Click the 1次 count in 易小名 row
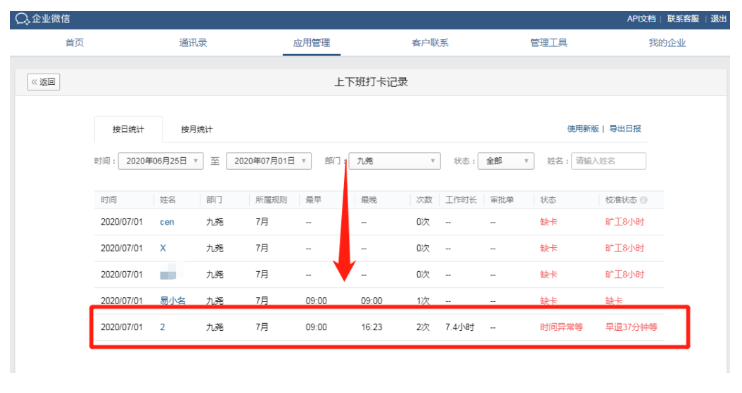742x393 pixels. point(423,301)
